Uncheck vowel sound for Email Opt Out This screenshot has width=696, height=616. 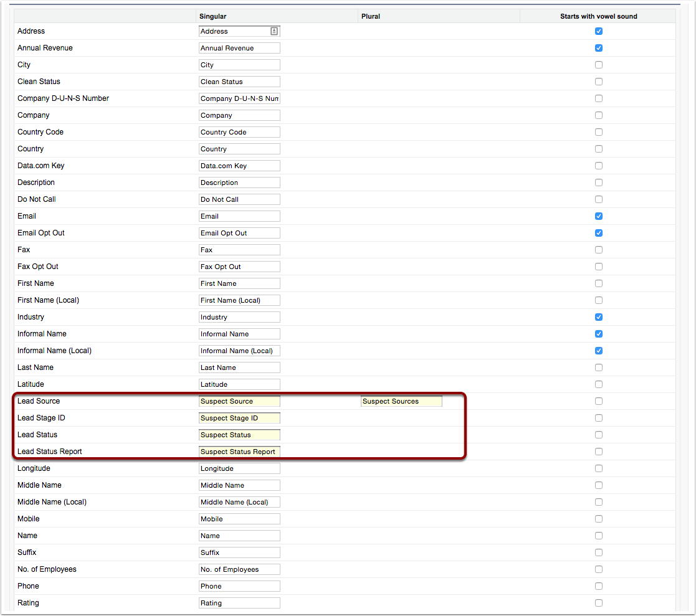(599, 232)
